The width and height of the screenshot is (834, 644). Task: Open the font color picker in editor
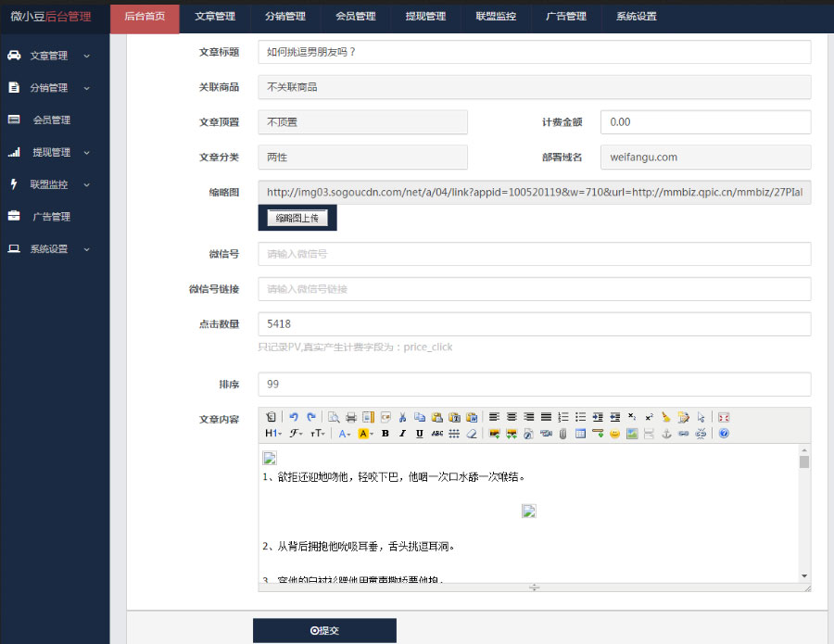pyautogui.click(x=340, y=433)
